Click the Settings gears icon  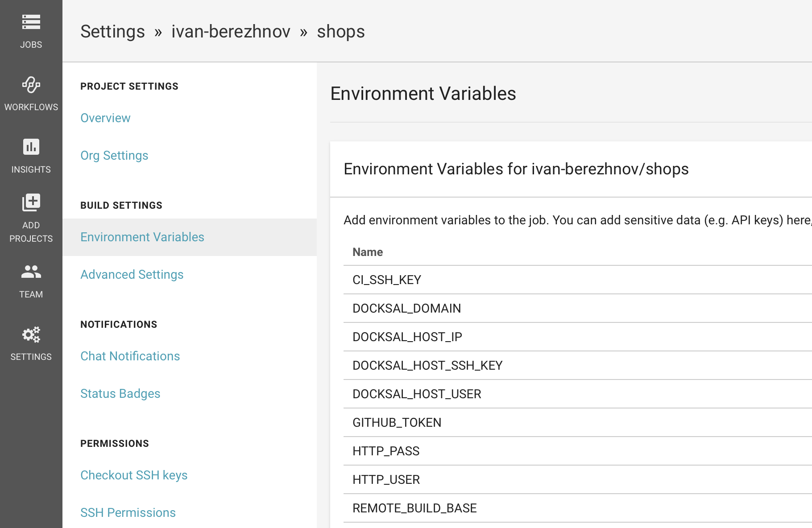(x=31, y=334)
